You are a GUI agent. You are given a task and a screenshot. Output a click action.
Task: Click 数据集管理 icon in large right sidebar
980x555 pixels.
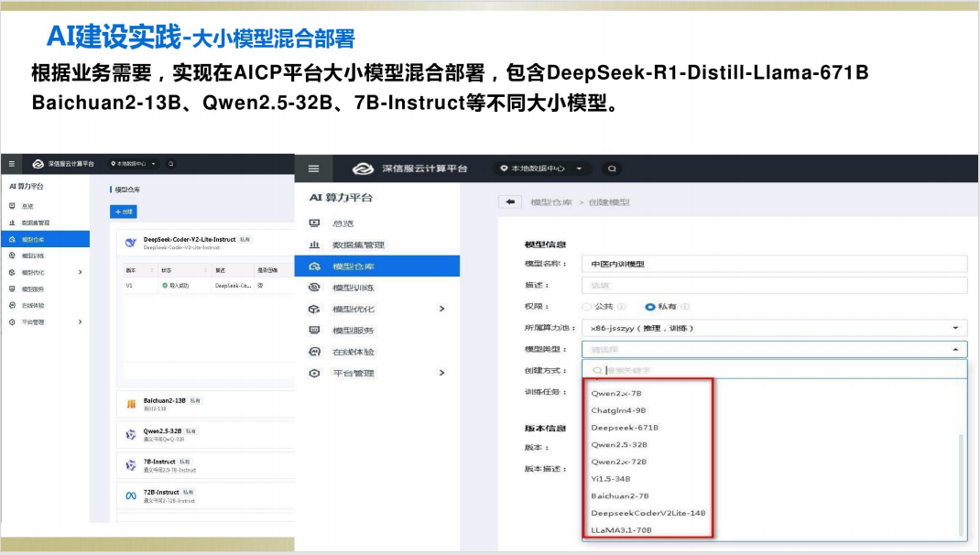click(314, 245)
